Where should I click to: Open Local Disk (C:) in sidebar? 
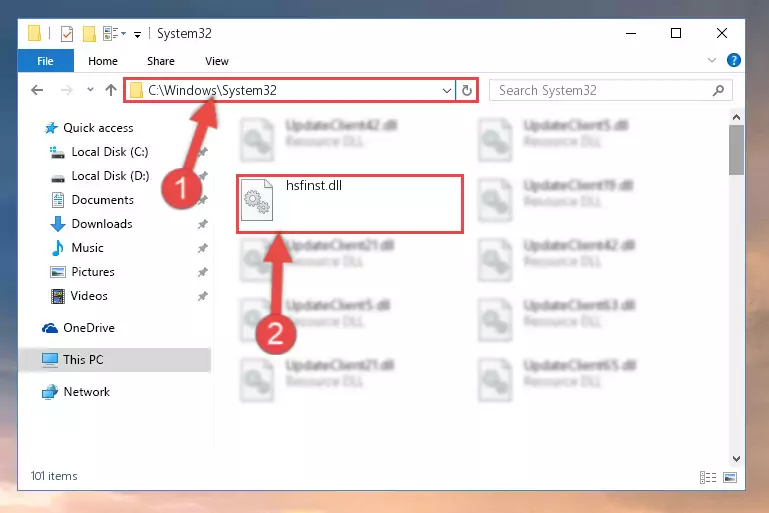109,152
